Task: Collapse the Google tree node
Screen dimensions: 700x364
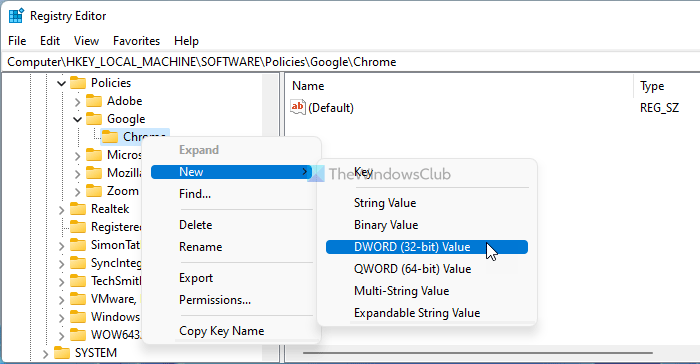Action: (78, 119)
